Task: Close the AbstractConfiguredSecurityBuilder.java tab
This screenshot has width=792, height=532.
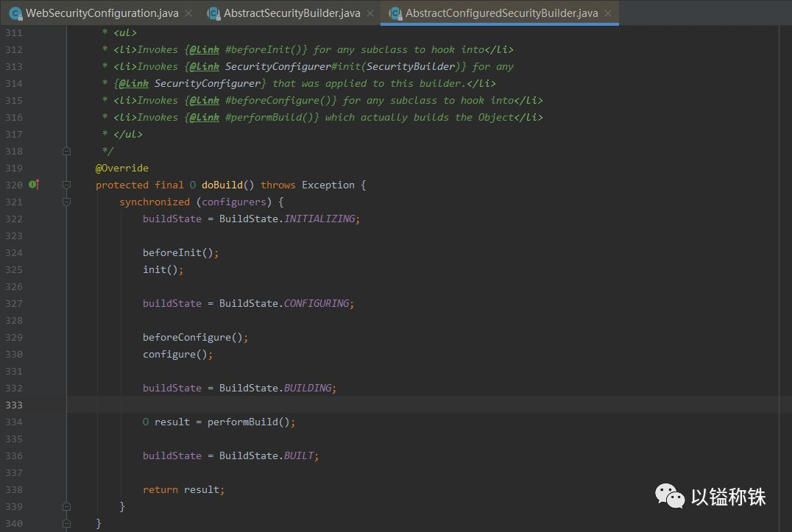Action: (x=608, y=13)
